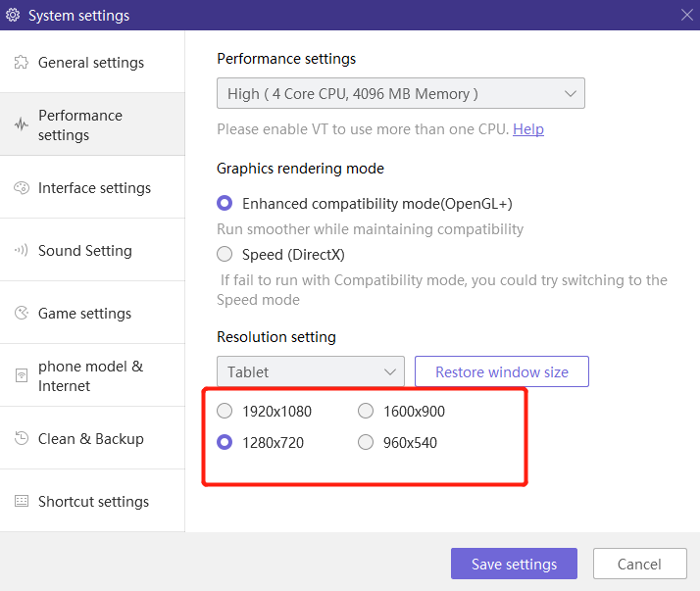Click the Cancel button

(x=639, y=565)
